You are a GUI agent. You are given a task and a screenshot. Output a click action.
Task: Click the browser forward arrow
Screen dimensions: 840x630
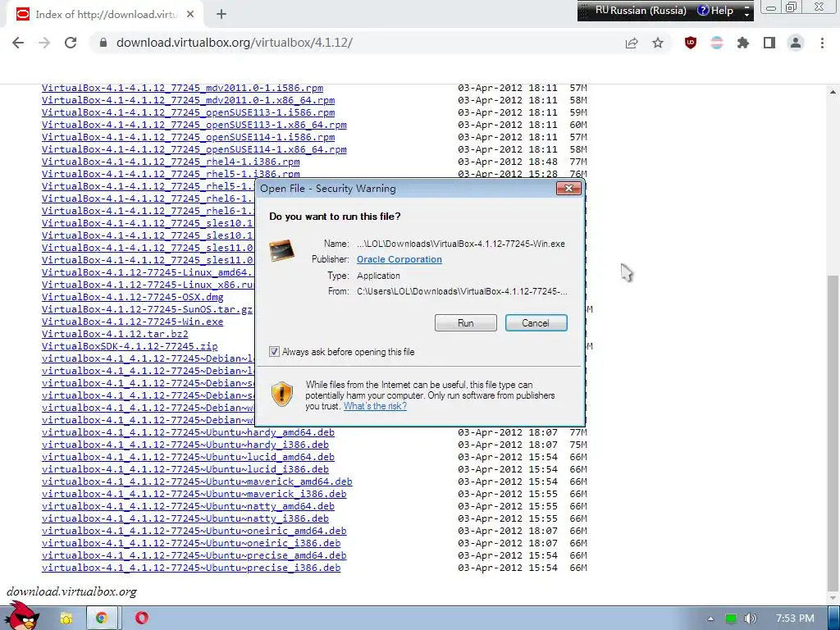tap(44, 43)
